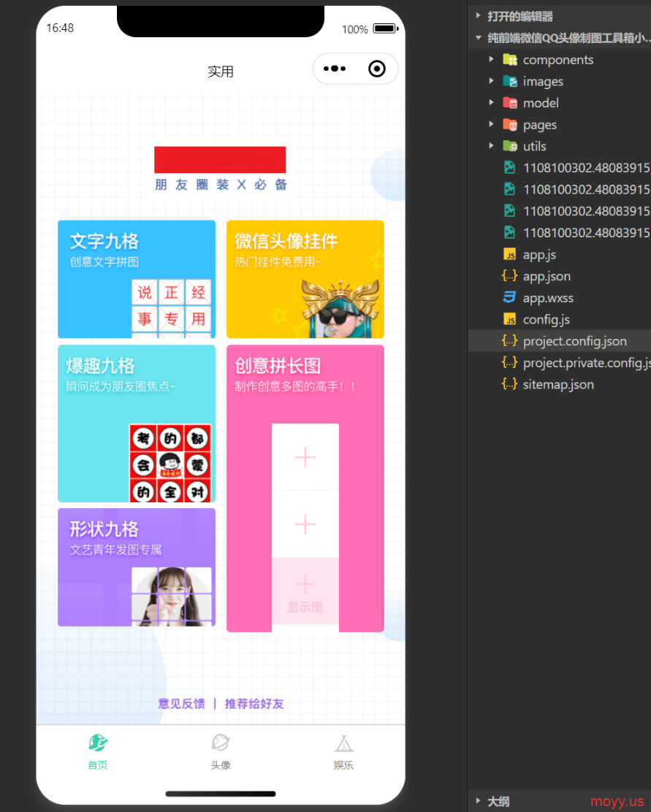Click the pages folder icon

tap(509, 125)
